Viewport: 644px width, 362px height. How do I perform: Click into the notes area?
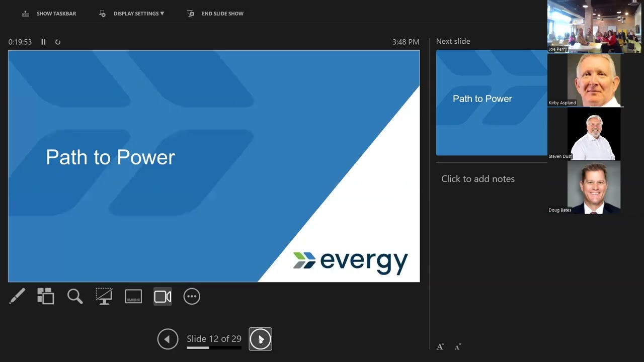pyautogui.click(x=478, y=179)
